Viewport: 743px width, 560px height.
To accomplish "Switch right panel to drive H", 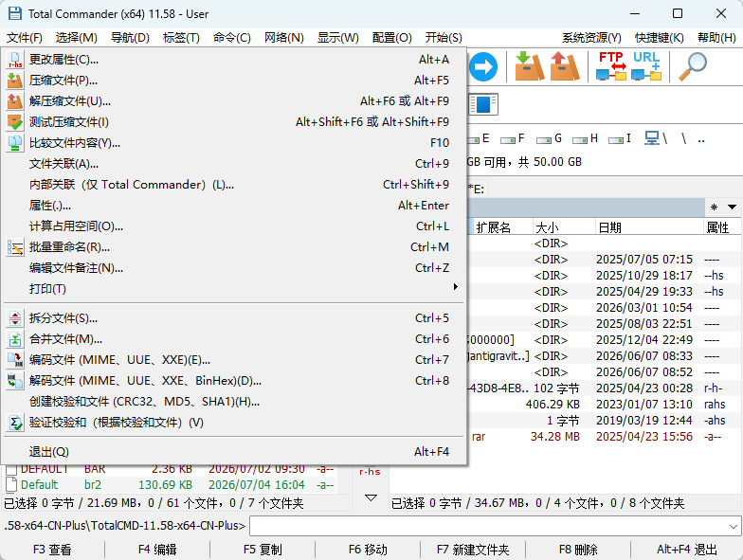I will 586,138.
